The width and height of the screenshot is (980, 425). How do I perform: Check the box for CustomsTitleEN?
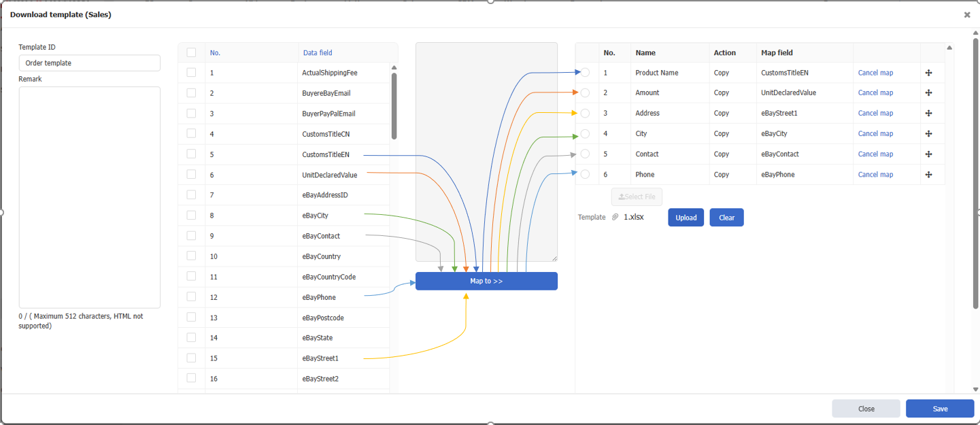pyautogui.click(x=191, y=154)
